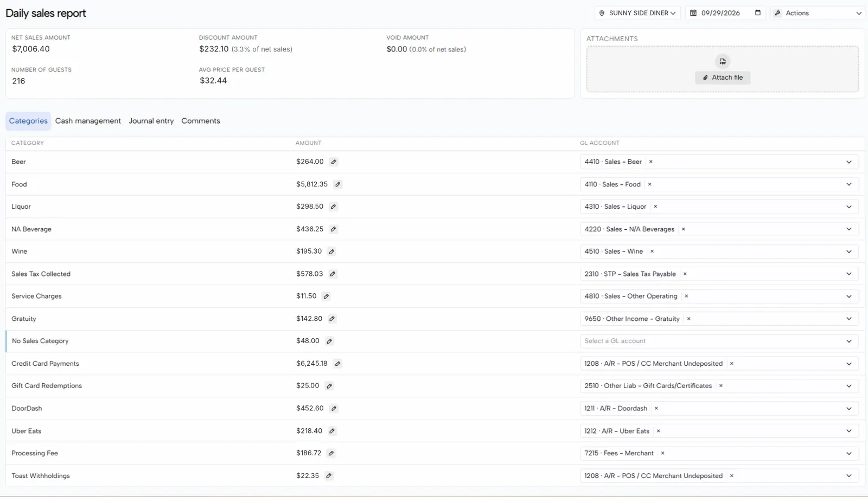Image resolution: width=868 pixels, height=497 pixels.
Task: Remove 9650 Other Income - Gratuity selection
Action: pos(688,319)
